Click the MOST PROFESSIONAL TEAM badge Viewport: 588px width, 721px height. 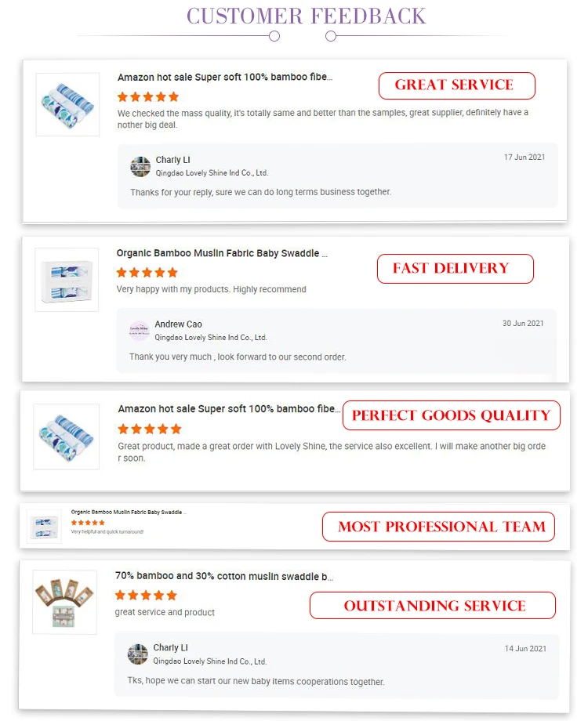point(438,527)
